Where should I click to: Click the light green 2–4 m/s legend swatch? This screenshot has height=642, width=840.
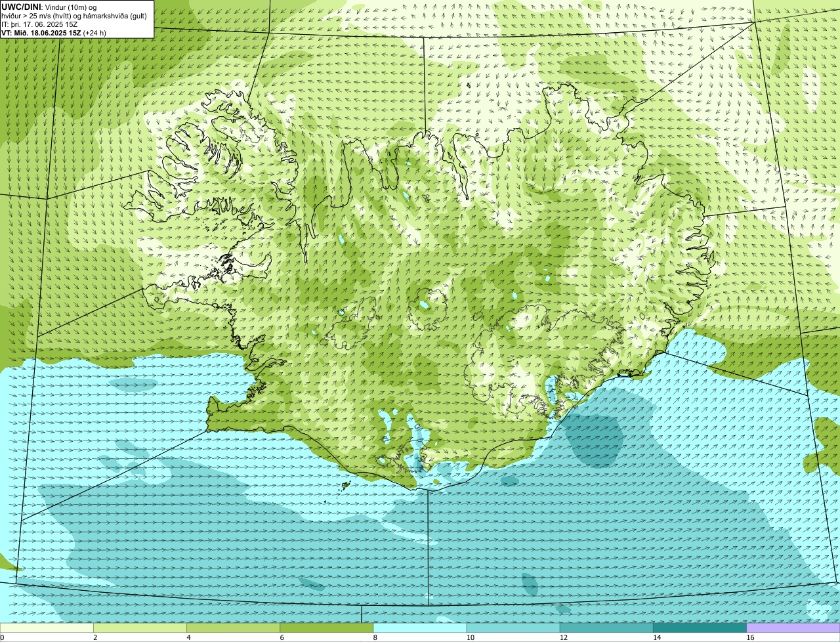140,628
